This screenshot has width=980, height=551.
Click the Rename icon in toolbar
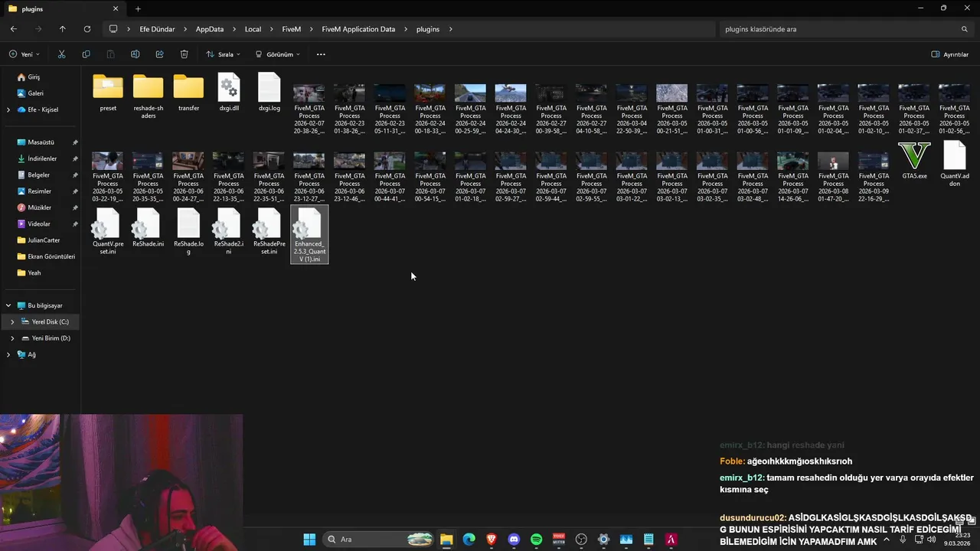tap(135, 54)
